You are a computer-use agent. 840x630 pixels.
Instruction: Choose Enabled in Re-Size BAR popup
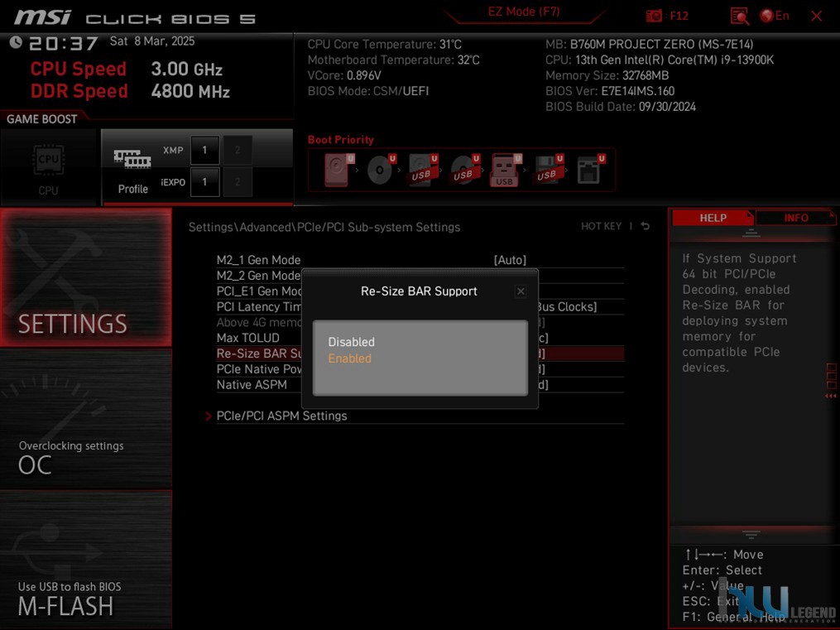[x=350, y=358]
